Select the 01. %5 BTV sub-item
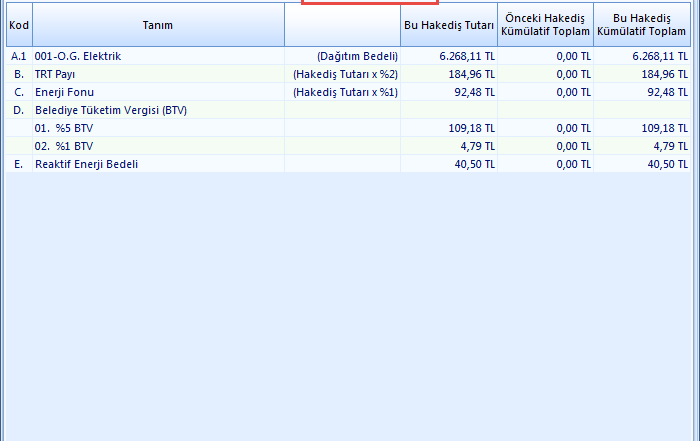The image size is (700, 441). [x=64, y=129]
